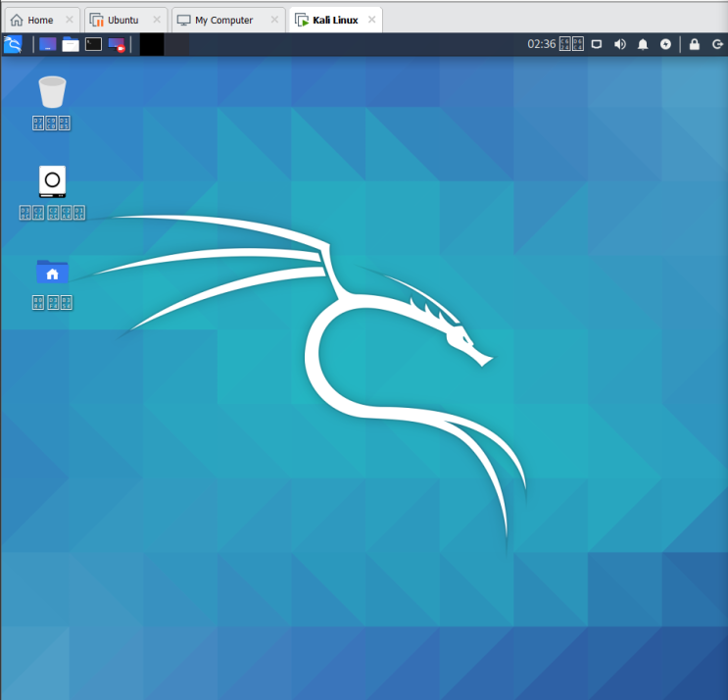728x700 pixels.
Task: Open the power manager lightning icon
Action: tap(666, 44)
